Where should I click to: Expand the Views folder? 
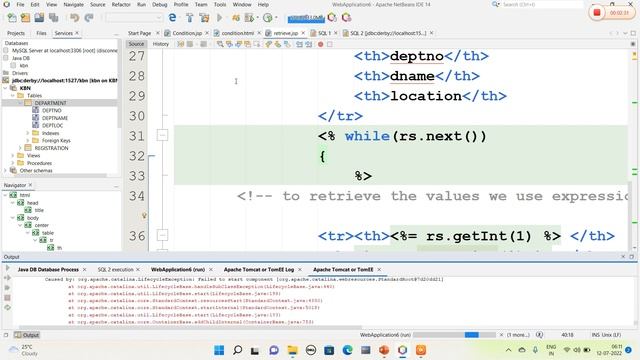13,156
